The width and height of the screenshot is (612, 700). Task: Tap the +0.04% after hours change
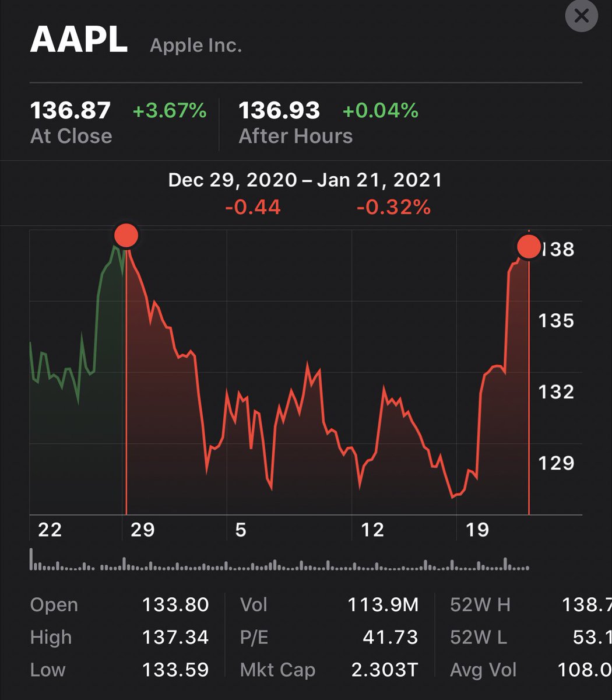(381, 110)
